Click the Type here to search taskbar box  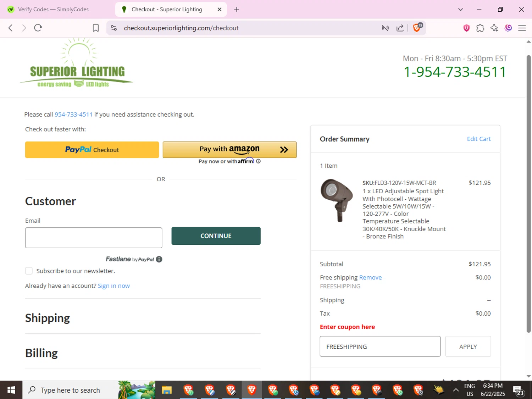(x=70, y=390)
